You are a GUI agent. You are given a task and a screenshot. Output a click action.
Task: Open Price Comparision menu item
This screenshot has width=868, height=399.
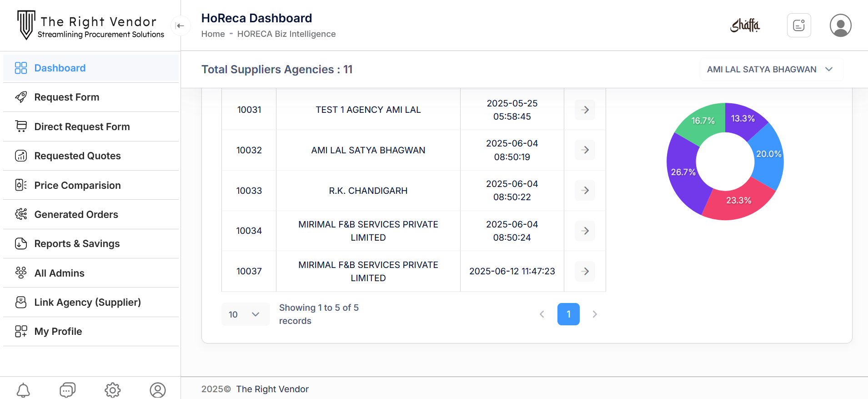tap(91, 185)
